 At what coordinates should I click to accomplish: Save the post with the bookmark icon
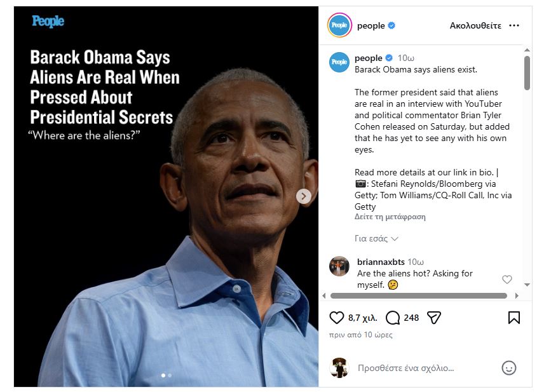pos(514,318)
